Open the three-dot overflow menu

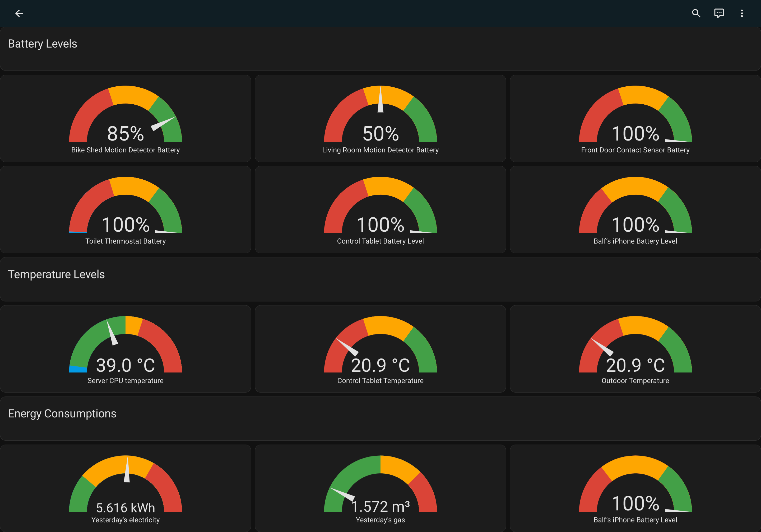tap(742, 13)
